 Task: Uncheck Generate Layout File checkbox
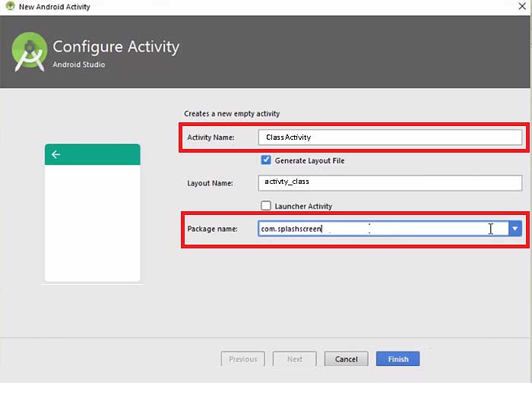pos(266,160)
